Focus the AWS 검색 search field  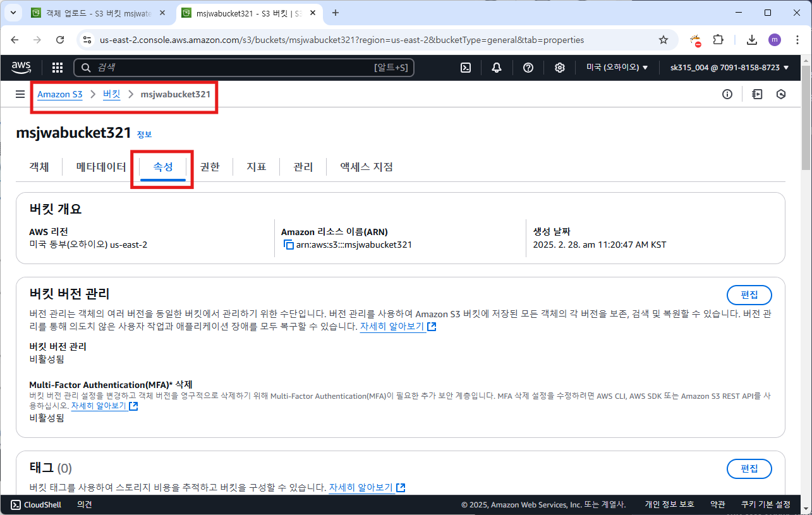(244, 68)
